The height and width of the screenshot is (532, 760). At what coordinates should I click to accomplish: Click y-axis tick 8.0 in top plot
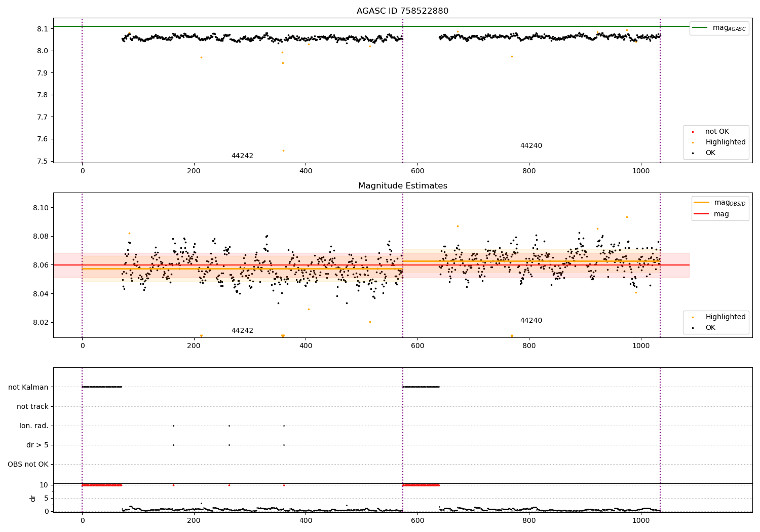[43, 51]
